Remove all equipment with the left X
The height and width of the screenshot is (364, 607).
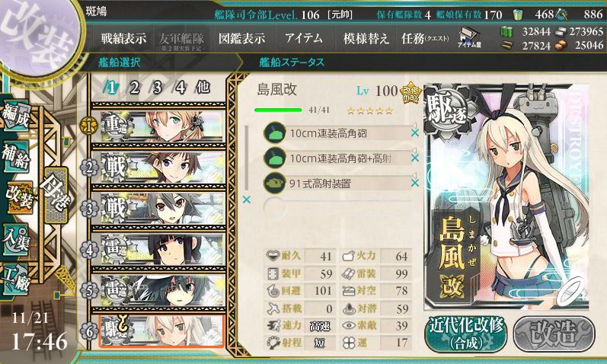[246, 200]
